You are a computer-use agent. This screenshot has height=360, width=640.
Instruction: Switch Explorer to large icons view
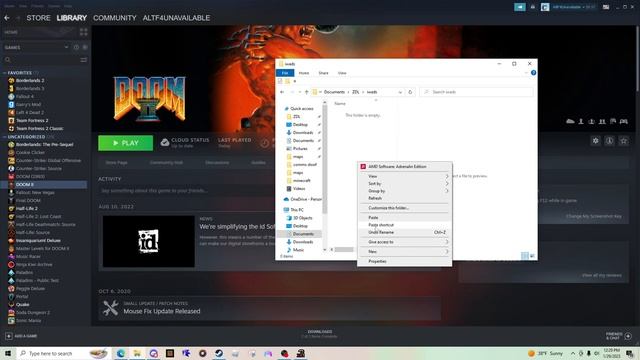[x=532, y=256]
